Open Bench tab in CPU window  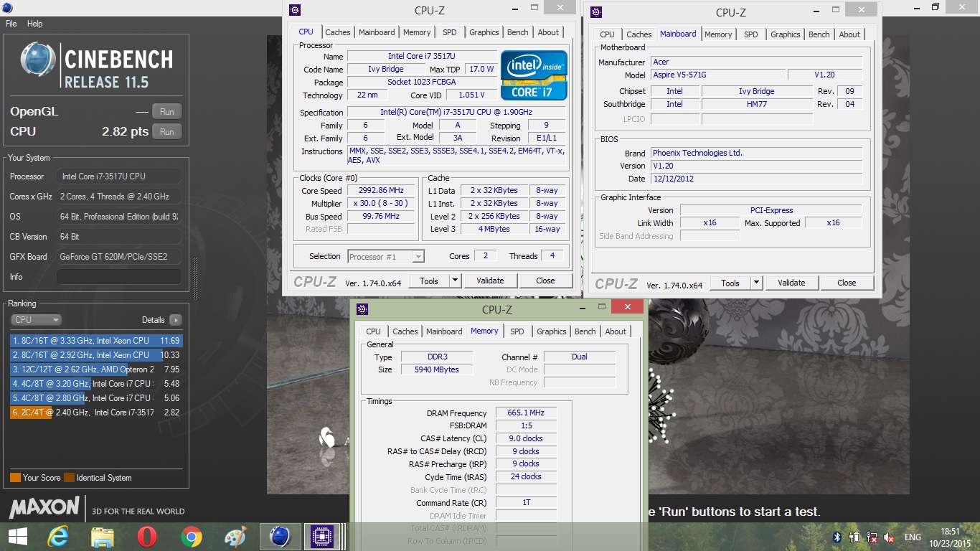point(518,32)
